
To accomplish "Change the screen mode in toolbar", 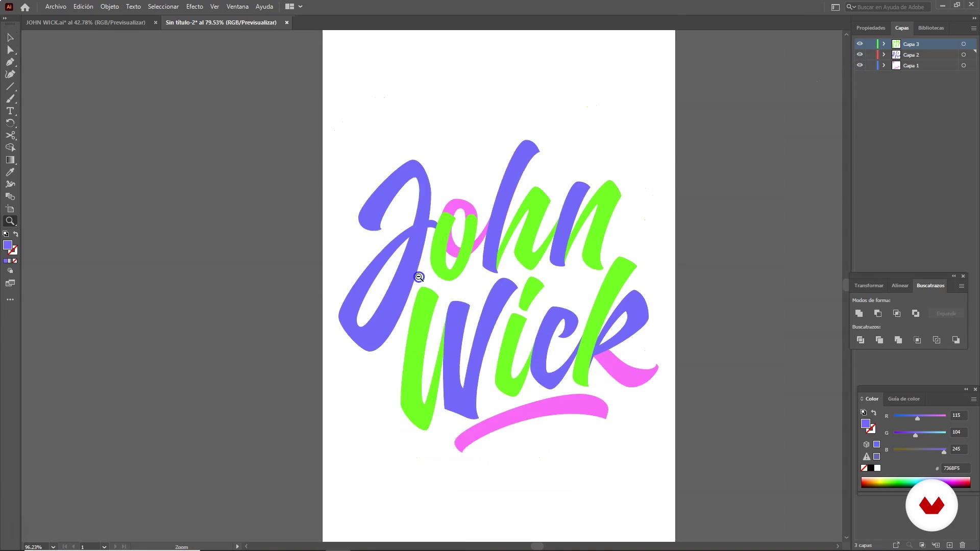I will [10, 283].
